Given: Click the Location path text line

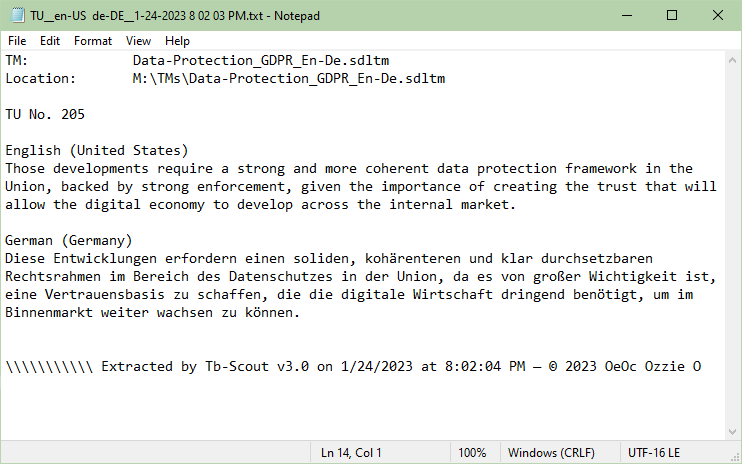Looking at the screenshot, I should (x=288, y=78).
